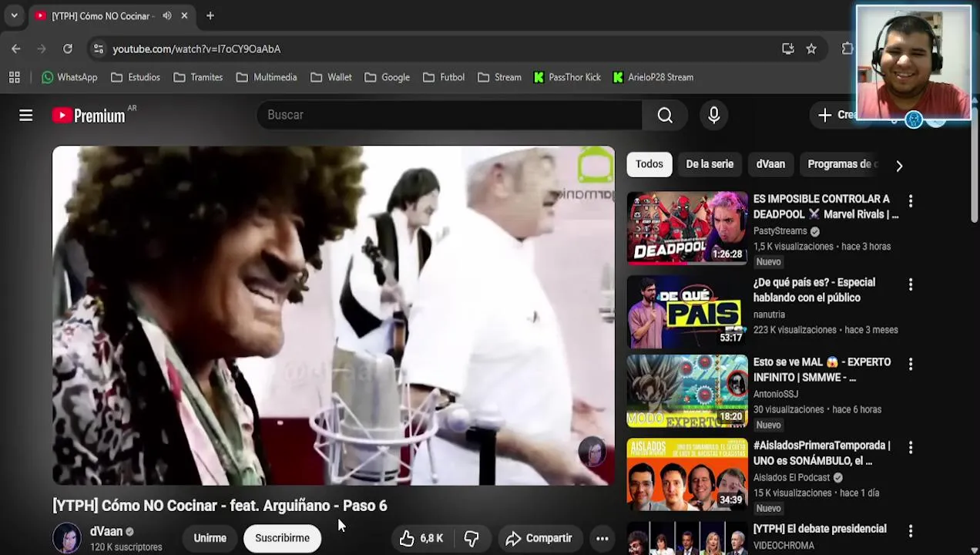The width and height of the screenshot is (980, 555).
Task: Dislike the video with thumbs down
Action: 472,538
